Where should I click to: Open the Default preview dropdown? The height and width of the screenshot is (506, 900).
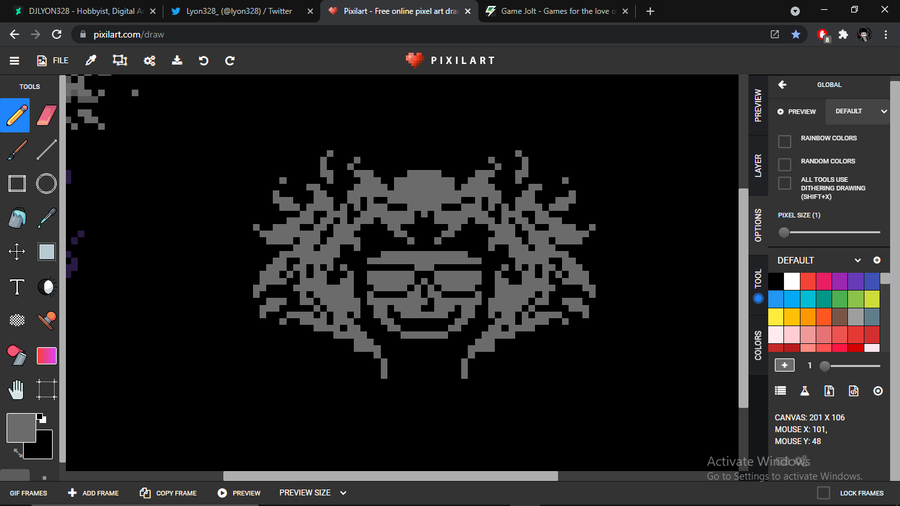tap(858, 111)
